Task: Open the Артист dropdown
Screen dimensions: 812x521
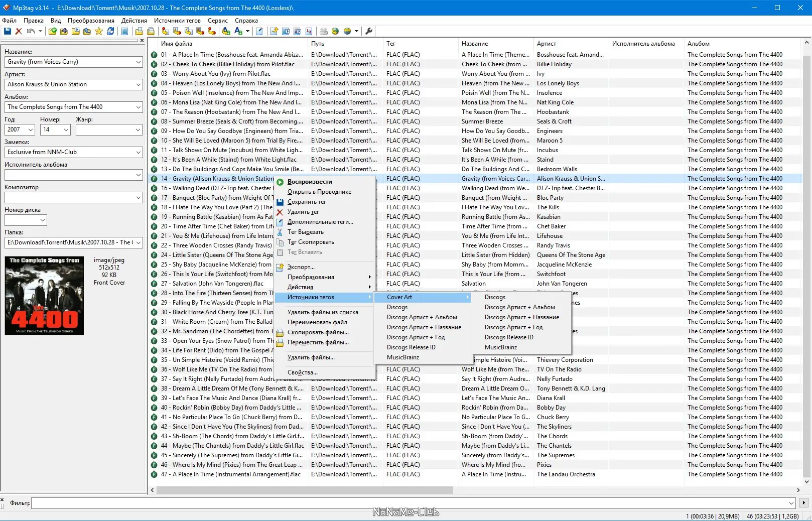Action: (138, 84)
